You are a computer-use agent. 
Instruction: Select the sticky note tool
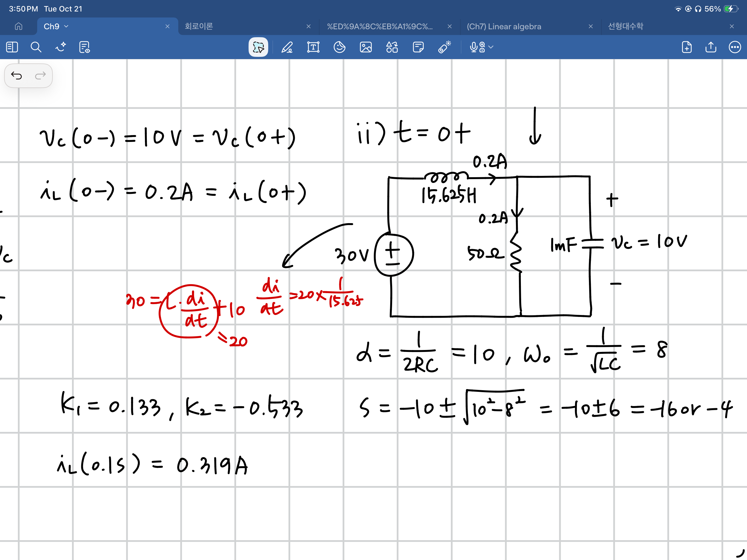418,47
